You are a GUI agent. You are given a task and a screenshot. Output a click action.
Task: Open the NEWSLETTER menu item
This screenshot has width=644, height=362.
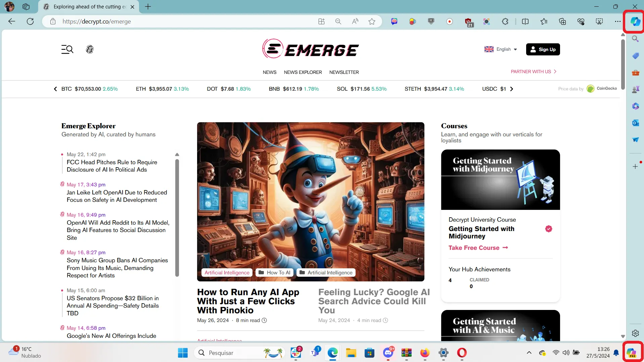click(x=344, y=72)
